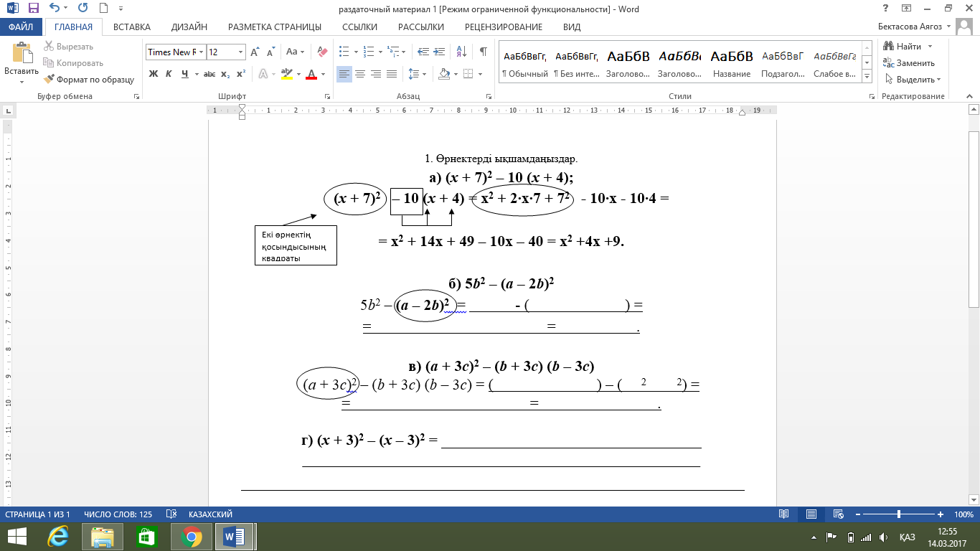Click the vertical scrollbar thumb
Image resolution: width=980 pixels, height=551 pixels.
coord(974,219)
